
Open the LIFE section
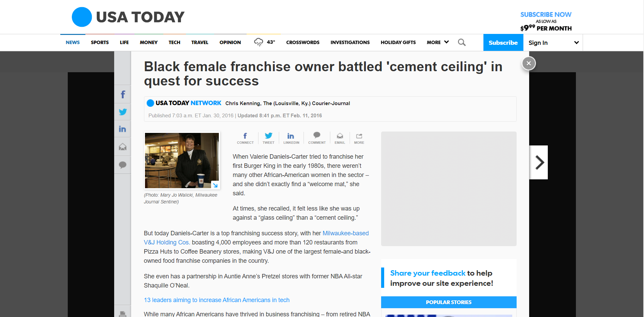pos(124,42)
